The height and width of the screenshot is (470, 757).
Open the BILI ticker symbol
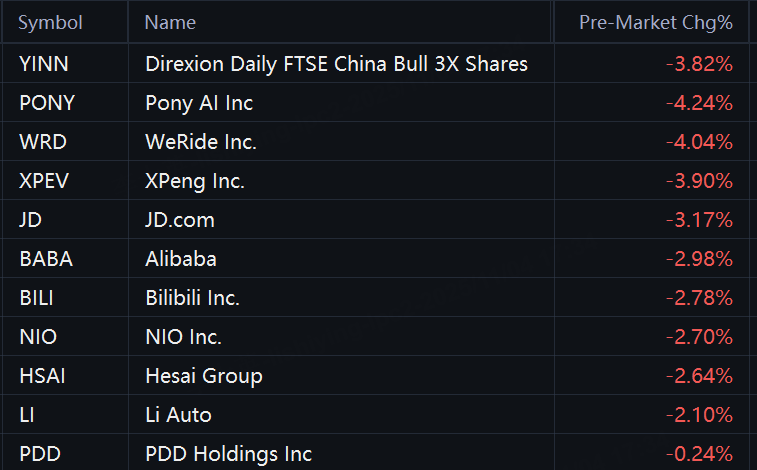point(36,298)
